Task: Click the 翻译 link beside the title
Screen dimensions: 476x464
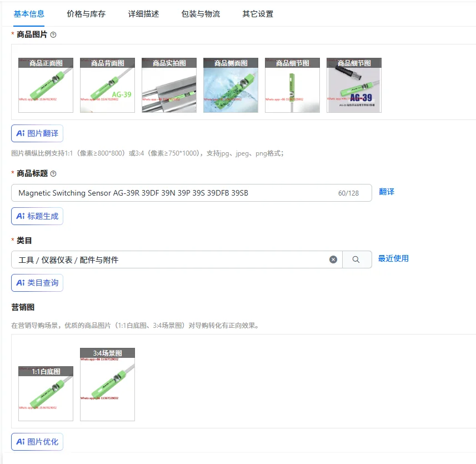Action: click(387, 192)
